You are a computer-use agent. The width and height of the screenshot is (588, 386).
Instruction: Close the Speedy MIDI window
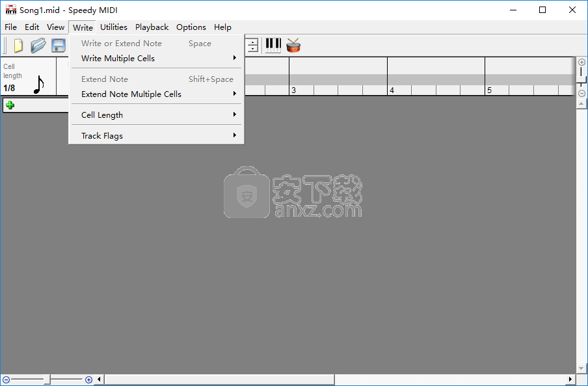coord(572,10)
